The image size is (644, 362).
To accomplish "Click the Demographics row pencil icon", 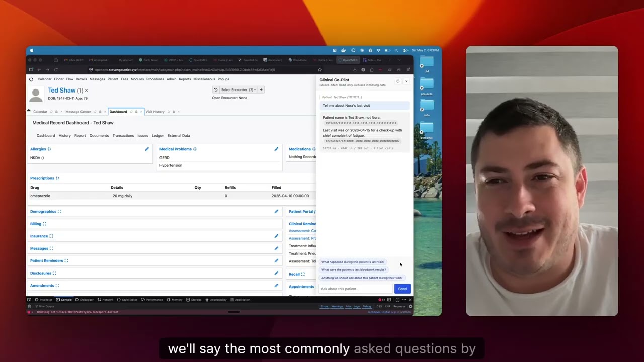I will [x=276, y=212].
